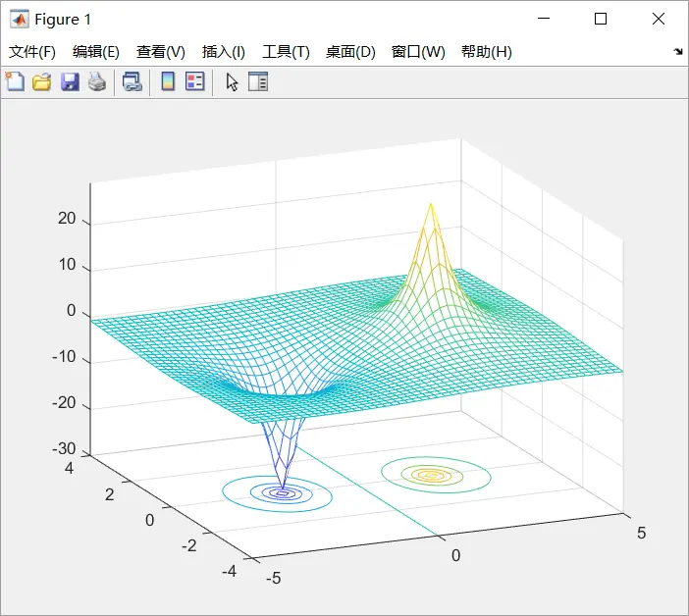Open the 桌面(D) menu

coord(350,52)
